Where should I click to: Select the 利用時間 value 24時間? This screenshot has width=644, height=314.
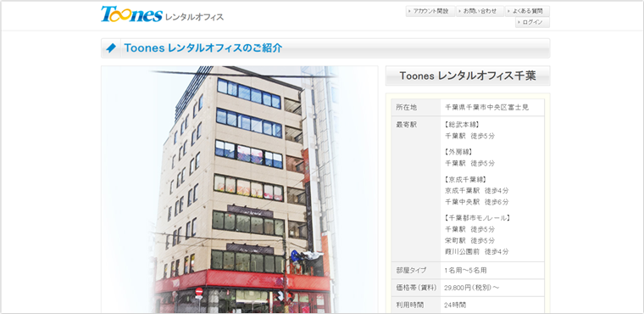coord(455,305)
